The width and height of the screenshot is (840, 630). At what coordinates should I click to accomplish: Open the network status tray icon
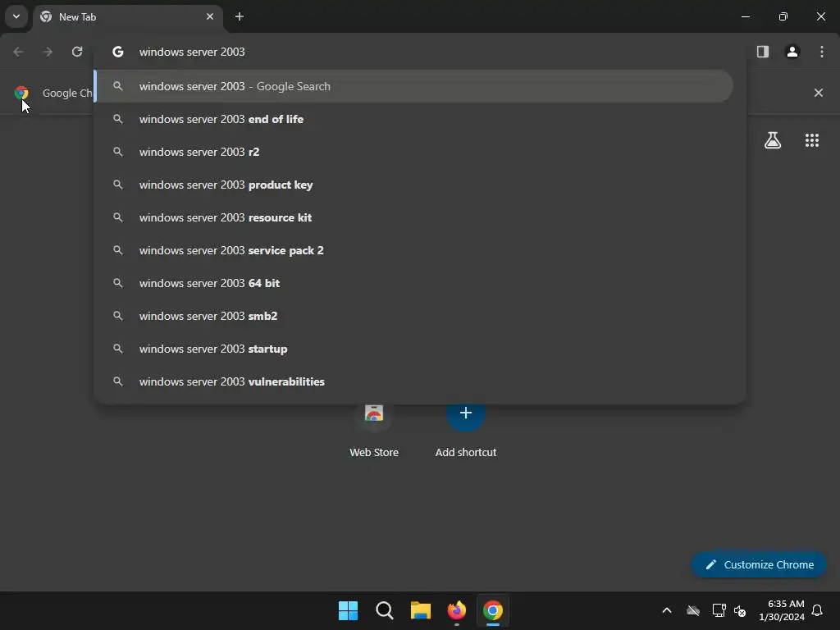[x=719, y=610]
